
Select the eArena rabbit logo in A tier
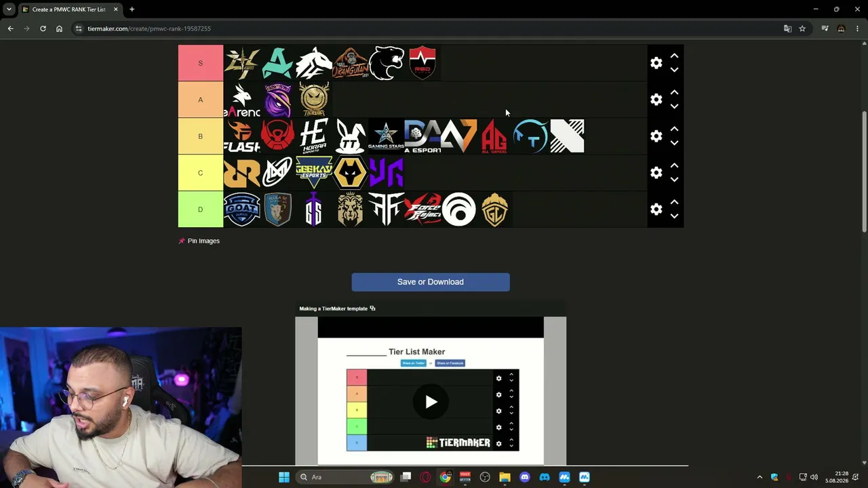(x=241, y=100)
